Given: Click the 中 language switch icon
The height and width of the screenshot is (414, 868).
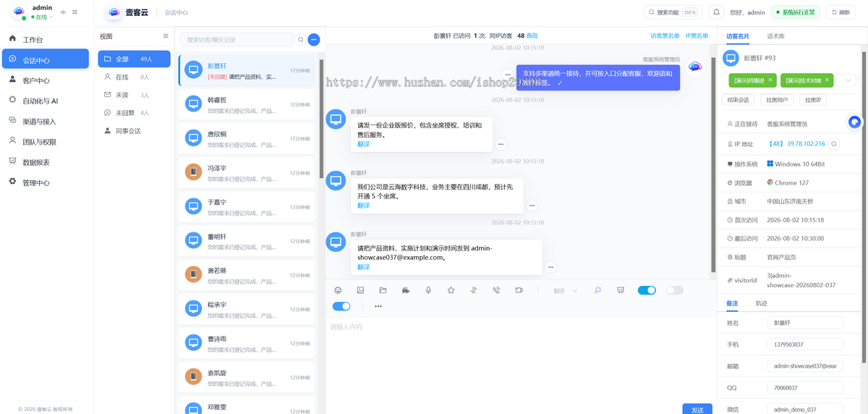Looking at the screenshot, I should [63, 12].
